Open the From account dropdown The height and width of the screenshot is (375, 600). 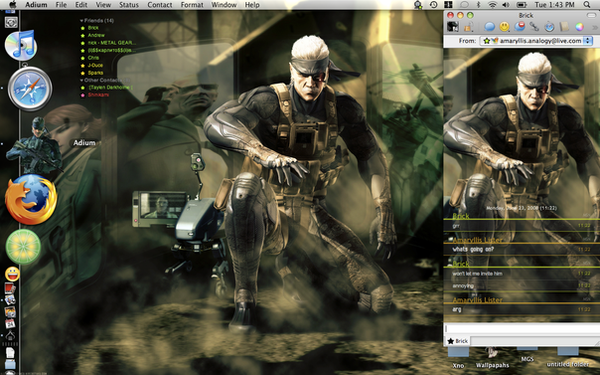(536, 41)
